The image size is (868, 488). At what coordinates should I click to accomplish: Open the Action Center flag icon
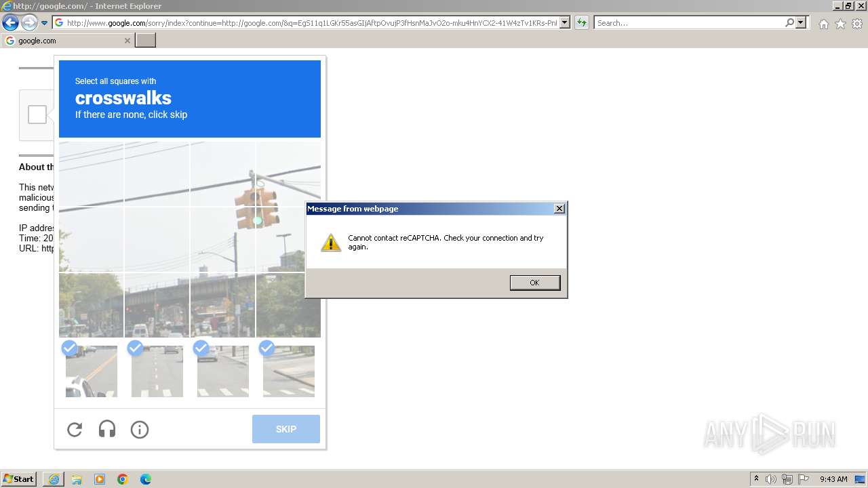click(804, 479)
